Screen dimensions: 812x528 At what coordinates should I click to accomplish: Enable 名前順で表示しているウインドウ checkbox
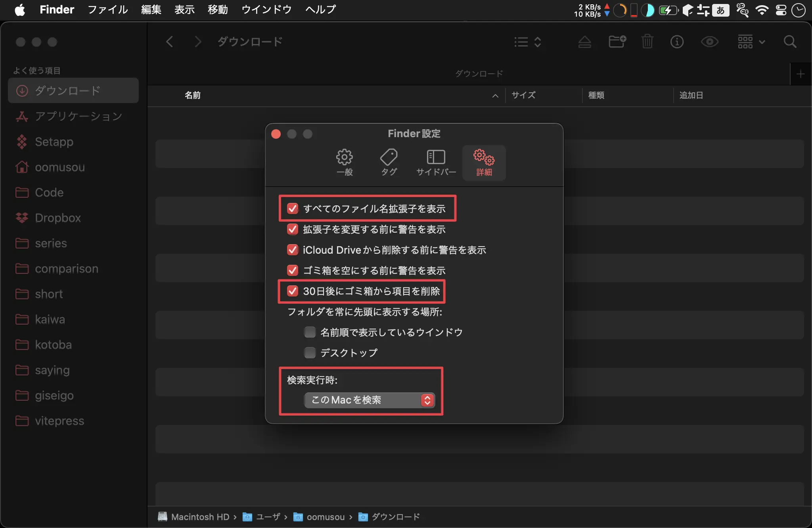coord(310,332)
